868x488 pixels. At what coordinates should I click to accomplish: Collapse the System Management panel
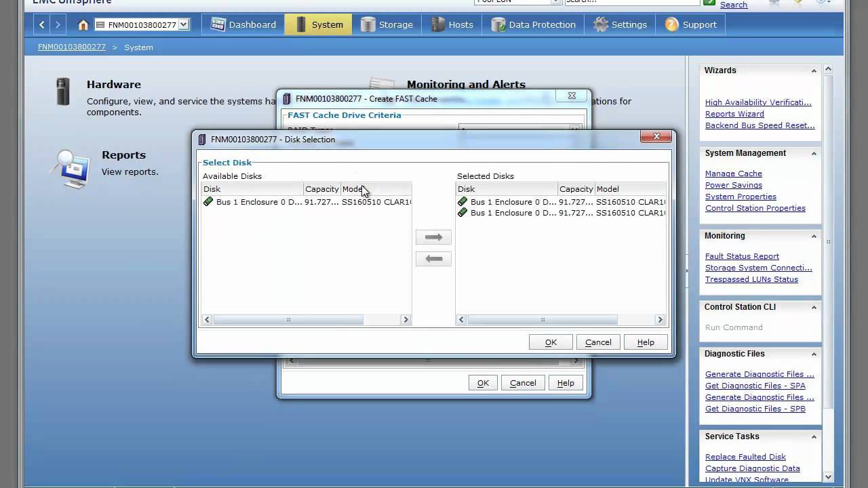[x=814, y=153]
